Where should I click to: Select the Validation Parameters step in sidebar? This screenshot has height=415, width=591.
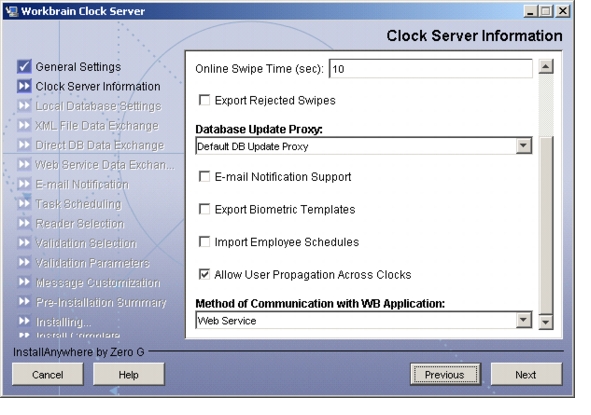tap(92, 263)
